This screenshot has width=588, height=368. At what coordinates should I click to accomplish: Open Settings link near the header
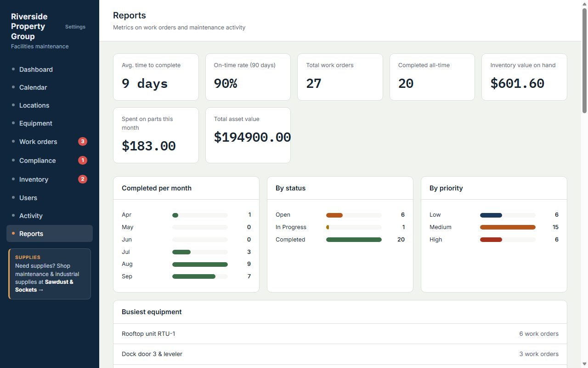pos(75,27)
